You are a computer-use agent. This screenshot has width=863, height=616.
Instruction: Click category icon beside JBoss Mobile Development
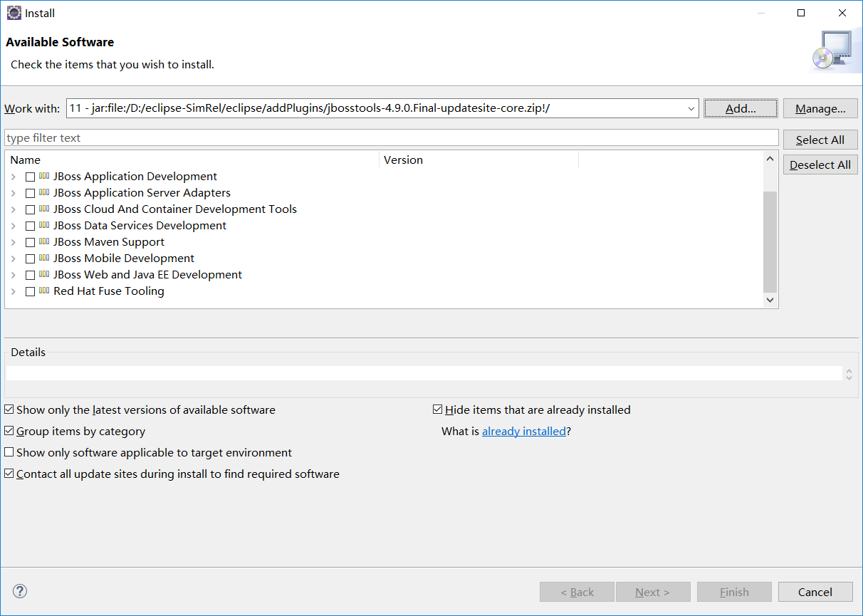44,258
